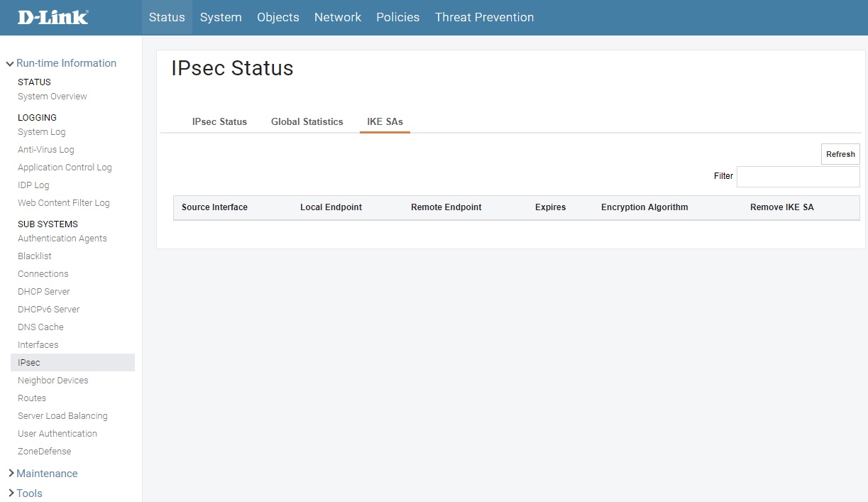Open the Network top menu

(338, 17)
